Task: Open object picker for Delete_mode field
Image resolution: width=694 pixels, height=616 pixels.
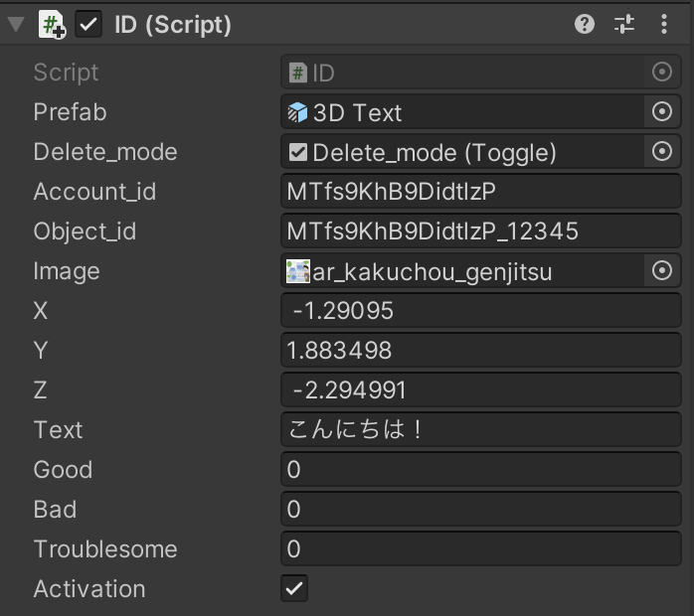Action: click(662, 152)
